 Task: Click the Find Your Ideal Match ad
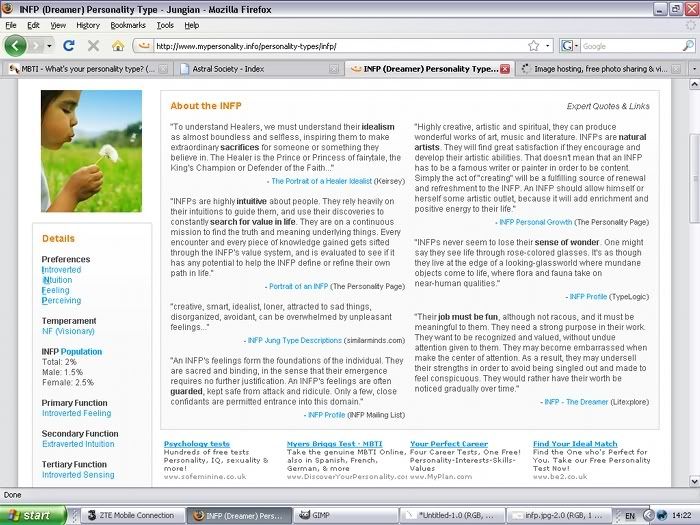click(575, 444)
